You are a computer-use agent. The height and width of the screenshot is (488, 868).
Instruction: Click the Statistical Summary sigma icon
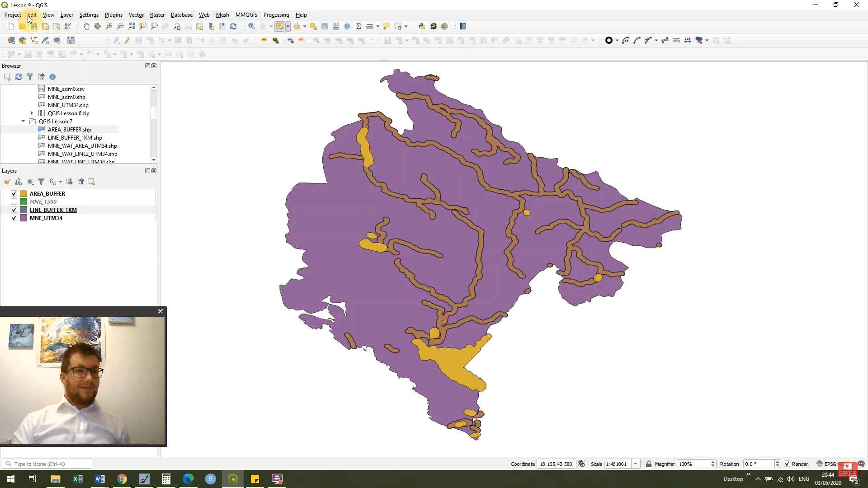tap(358, 26)
